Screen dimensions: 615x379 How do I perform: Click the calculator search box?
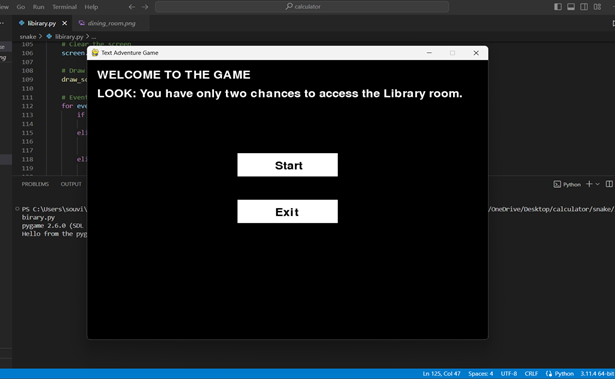[x=302, y=7]
